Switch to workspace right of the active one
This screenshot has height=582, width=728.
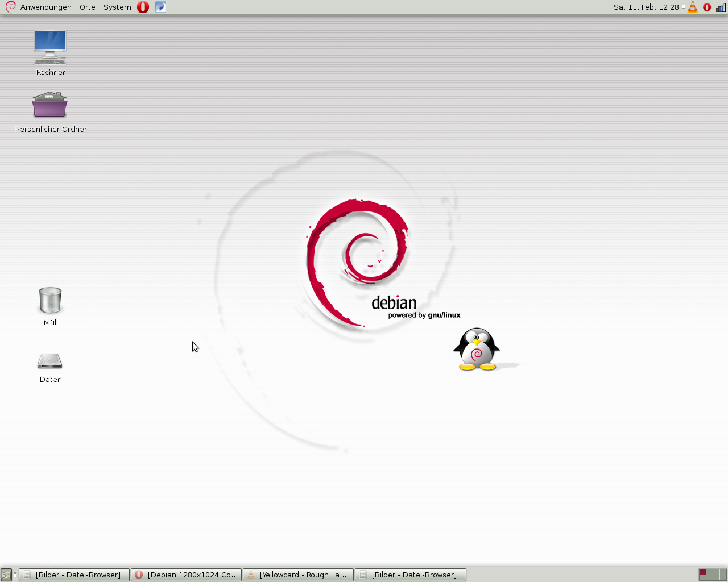(709, 572)
